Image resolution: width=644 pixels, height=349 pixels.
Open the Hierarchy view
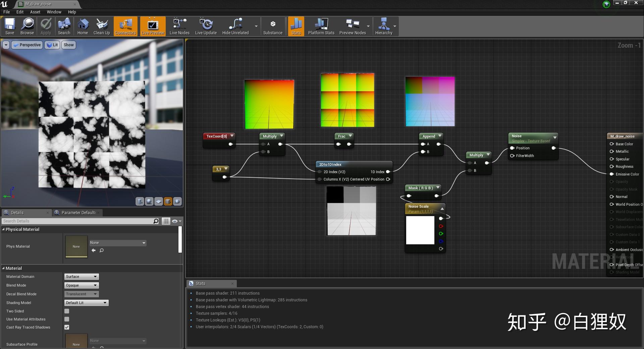(x=384, y=26)
